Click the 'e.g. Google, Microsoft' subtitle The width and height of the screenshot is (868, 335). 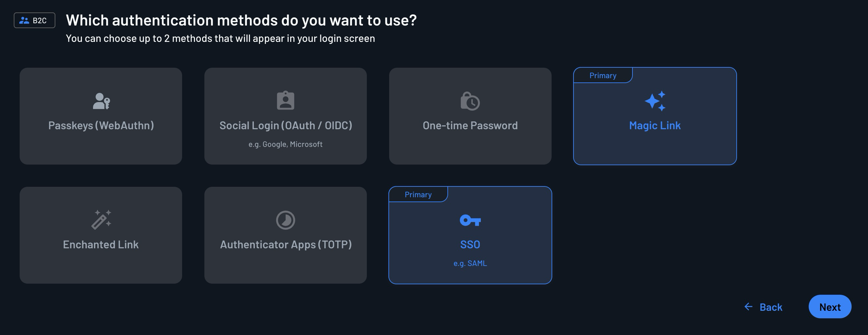point(285,144)
